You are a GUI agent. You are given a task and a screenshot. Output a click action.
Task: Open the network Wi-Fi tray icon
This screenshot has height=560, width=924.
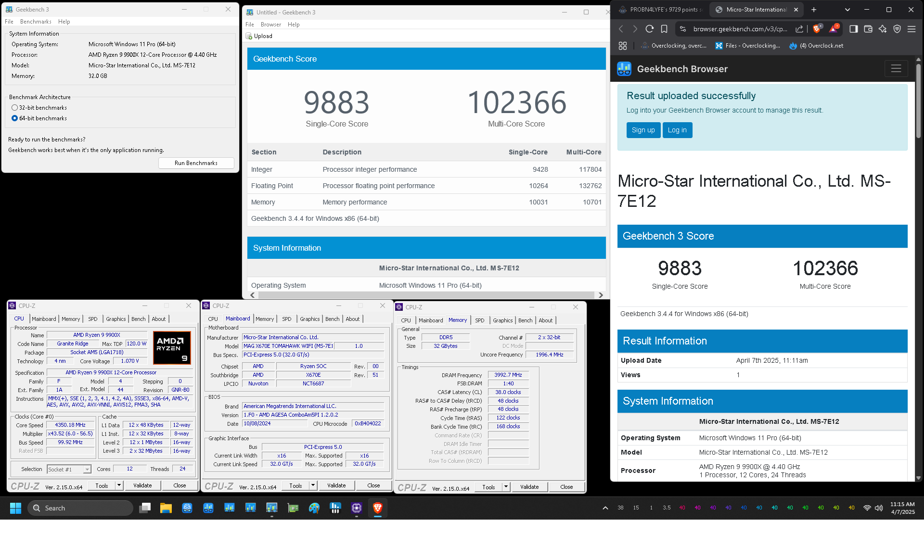pyautogui.click(x=867, y=508)
